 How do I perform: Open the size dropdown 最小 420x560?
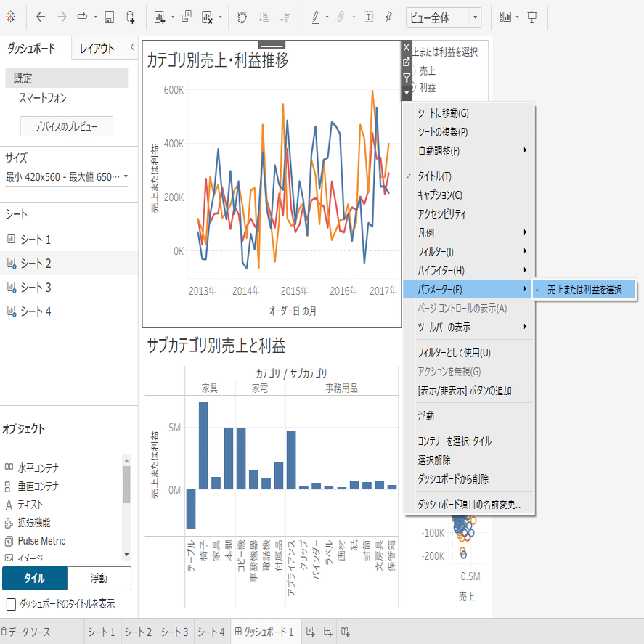[67, 177]
